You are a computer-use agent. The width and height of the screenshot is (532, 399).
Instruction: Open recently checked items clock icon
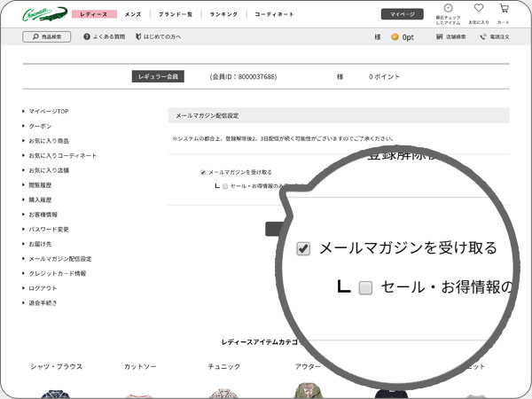pyautogui.click(x=449, y=9)
